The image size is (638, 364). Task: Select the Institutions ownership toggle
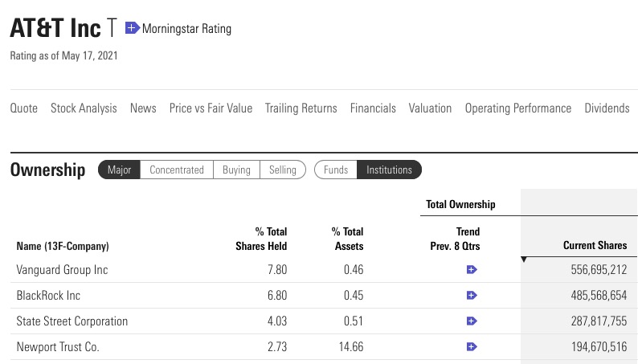point(389,170)
